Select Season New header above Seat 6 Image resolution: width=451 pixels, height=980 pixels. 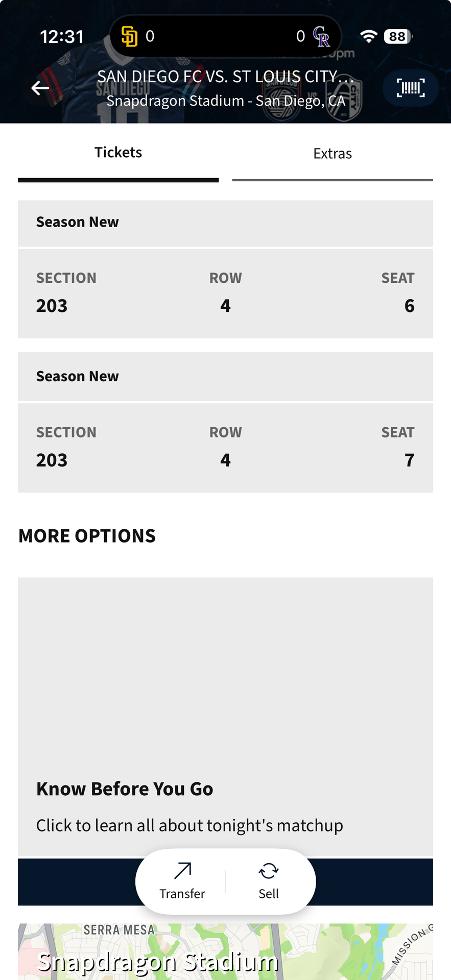pyautogui.click(x=225, y=223)
